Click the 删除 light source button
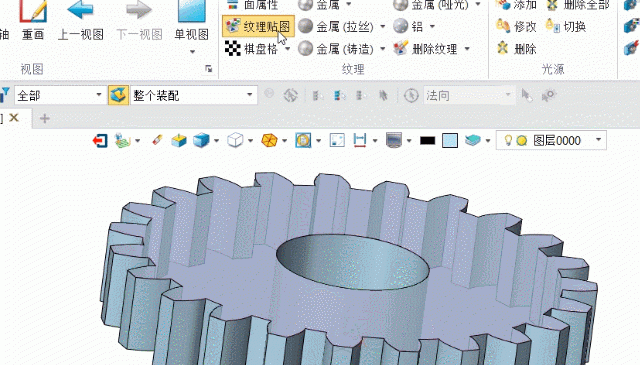The width and height of the screenshot is (640, 365). pos(516,49)
